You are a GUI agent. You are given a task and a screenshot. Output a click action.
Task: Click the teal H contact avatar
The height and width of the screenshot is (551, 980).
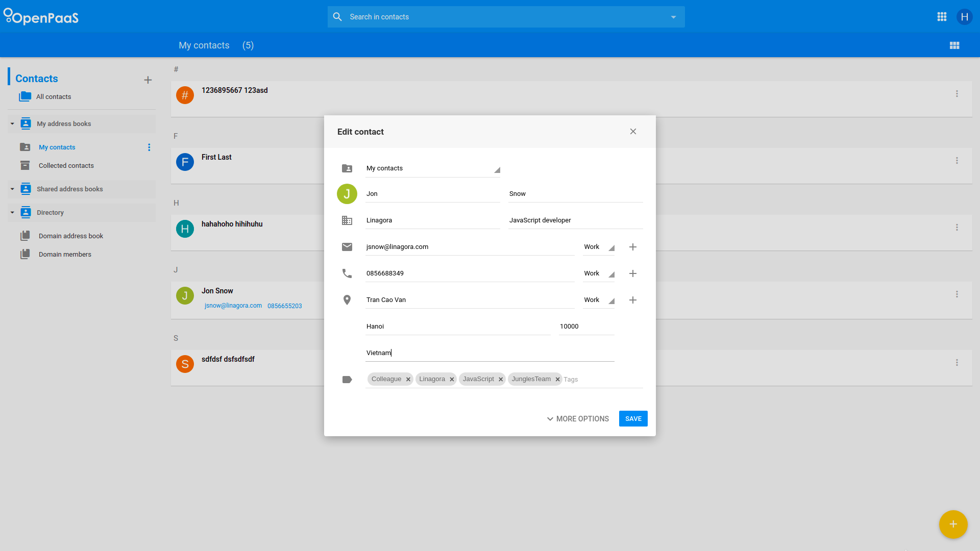click(185, 229)
